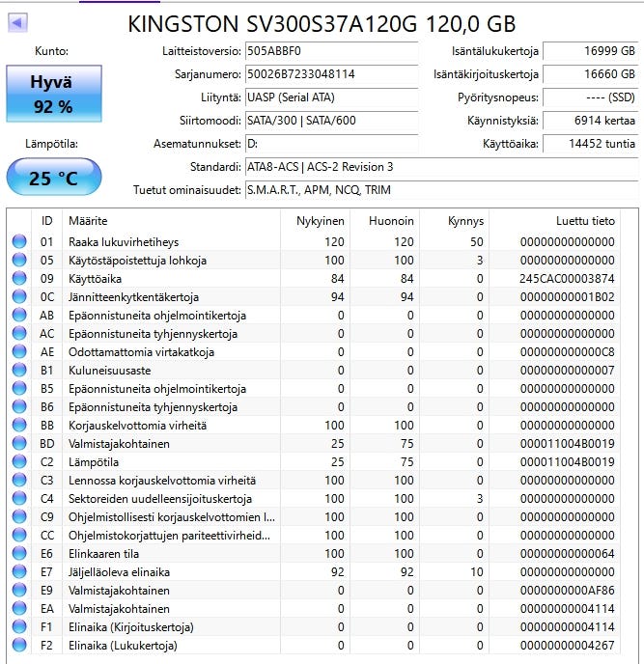This screenshot has height=664, width=644.
Task: Select the serial number field 50026B7233048114
Action: coord(332,74)
